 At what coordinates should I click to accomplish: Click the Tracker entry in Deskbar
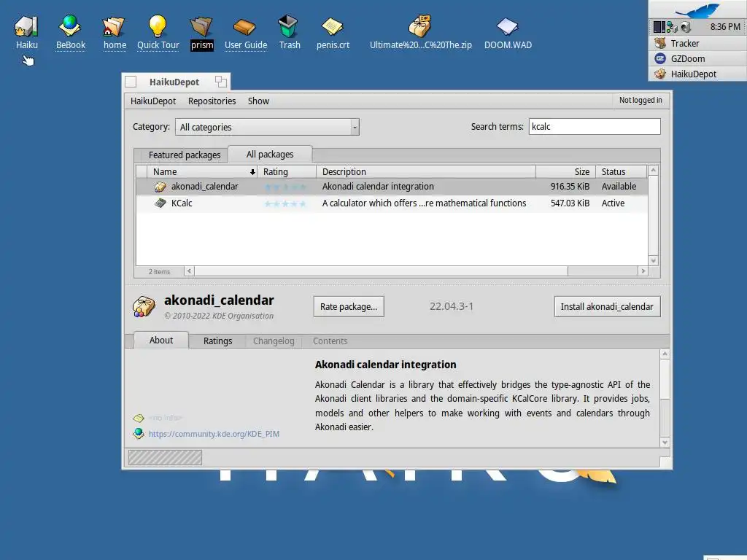click(697, 43)
